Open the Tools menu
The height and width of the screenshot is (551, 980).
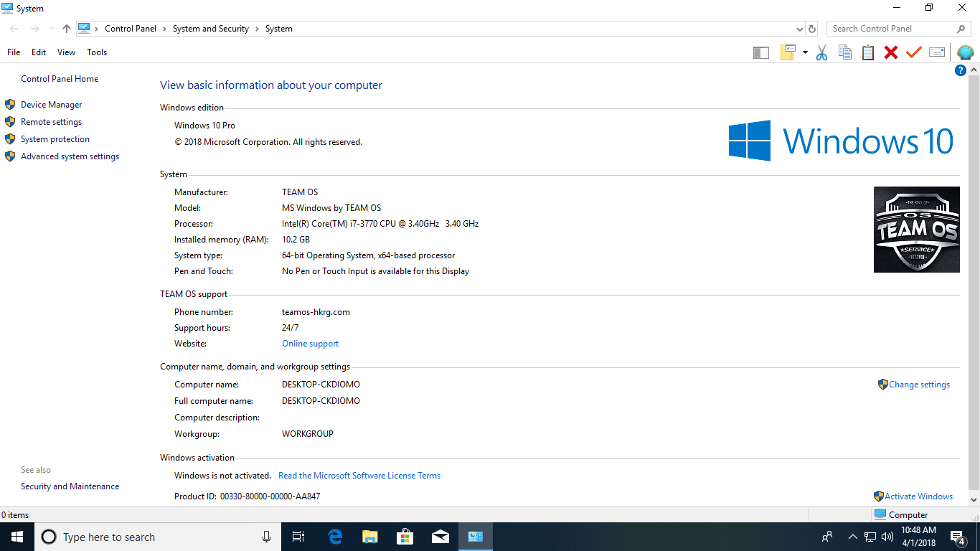tap(97, 52)
